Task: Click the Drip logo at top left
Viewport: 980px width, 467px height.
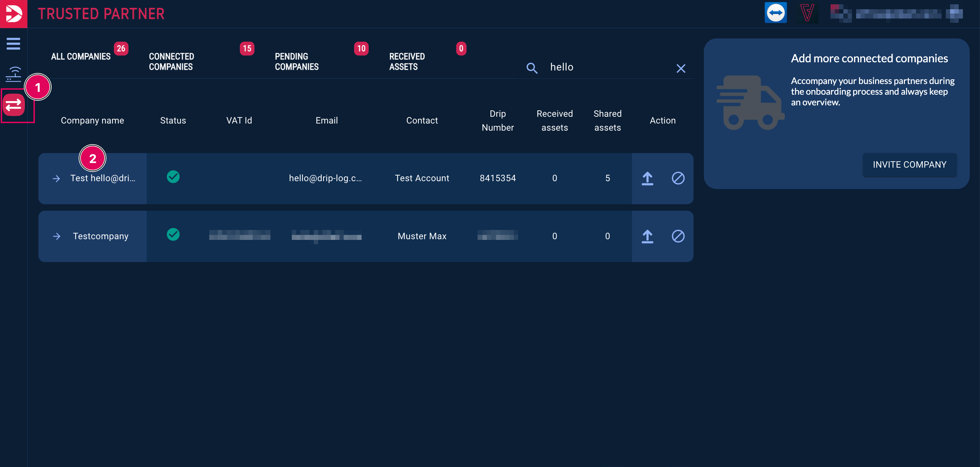Action: (13, 14)
